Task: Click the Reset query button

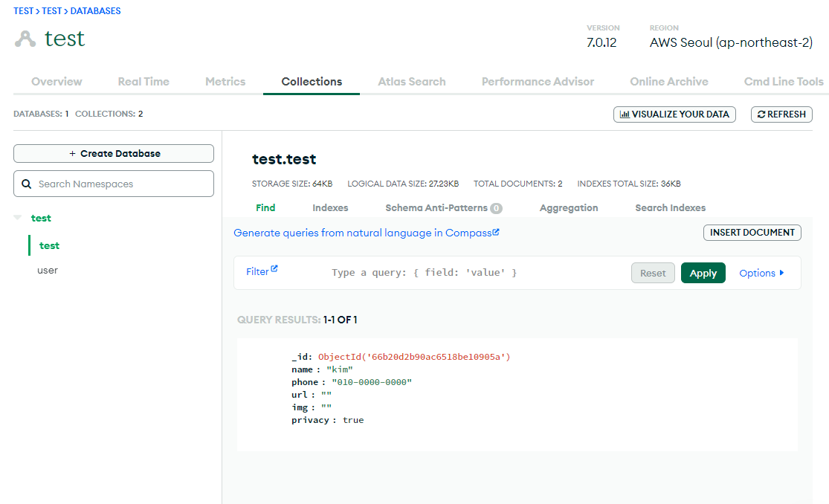Action: coord(653,273)
